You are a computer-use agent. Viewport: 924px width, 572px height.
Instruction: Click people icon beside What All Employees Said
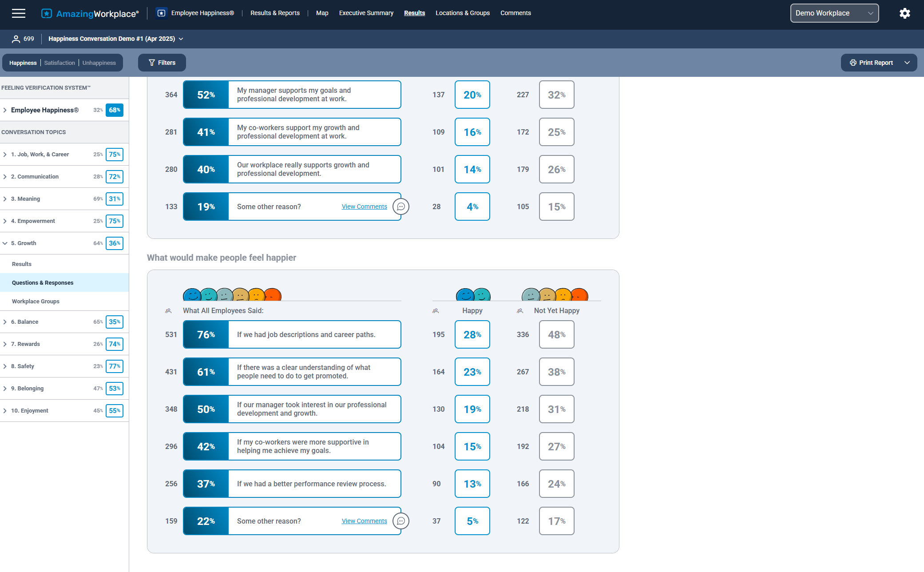click(x=168, y=311)
